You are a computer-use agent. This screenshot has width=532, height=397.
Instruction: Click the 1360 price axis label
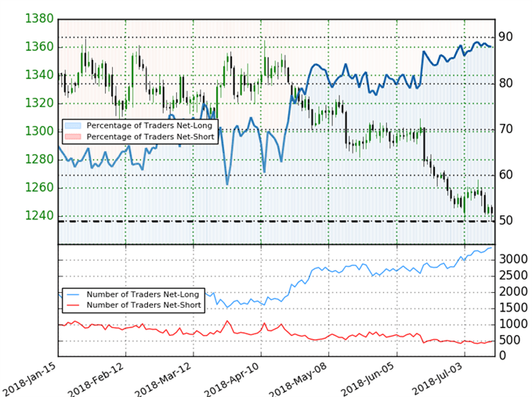[x=39, y=47]
